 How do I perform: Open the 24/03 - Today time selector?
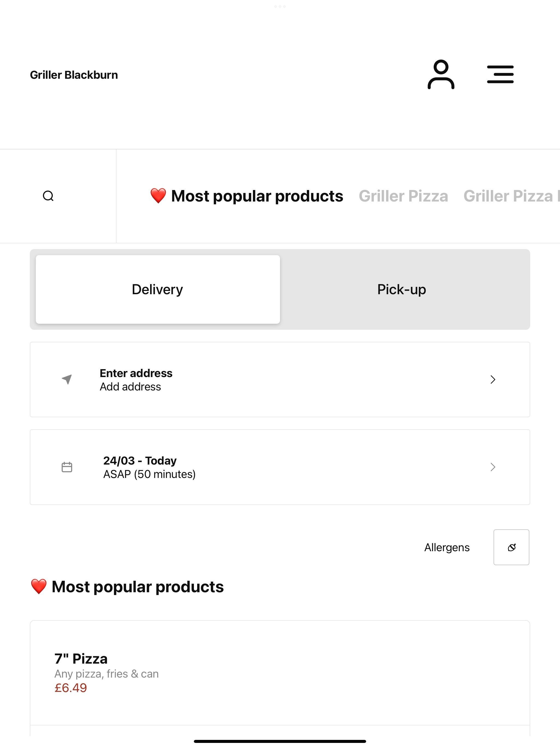pos(280,467)
